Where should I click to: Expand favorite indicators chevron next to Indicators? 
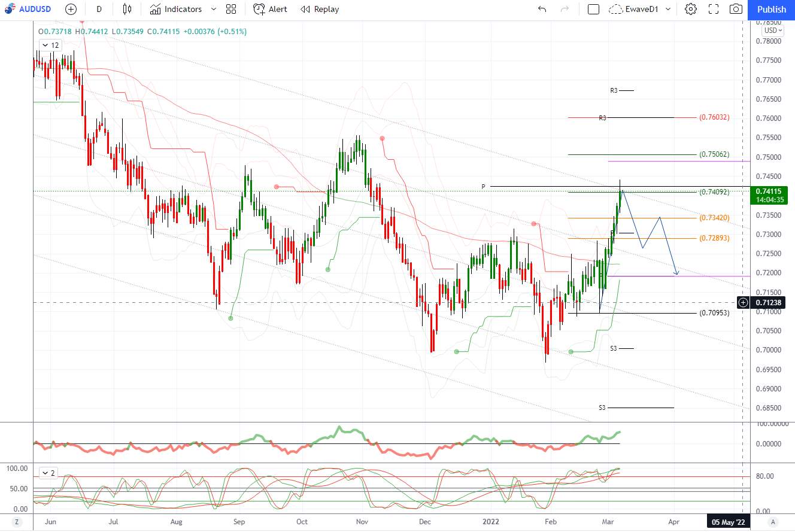click(213, 9)
